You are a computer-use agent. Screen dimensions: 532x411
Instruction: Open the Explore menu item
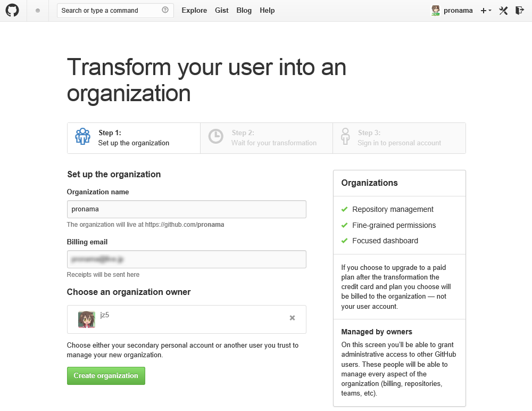tap(194, 11)
